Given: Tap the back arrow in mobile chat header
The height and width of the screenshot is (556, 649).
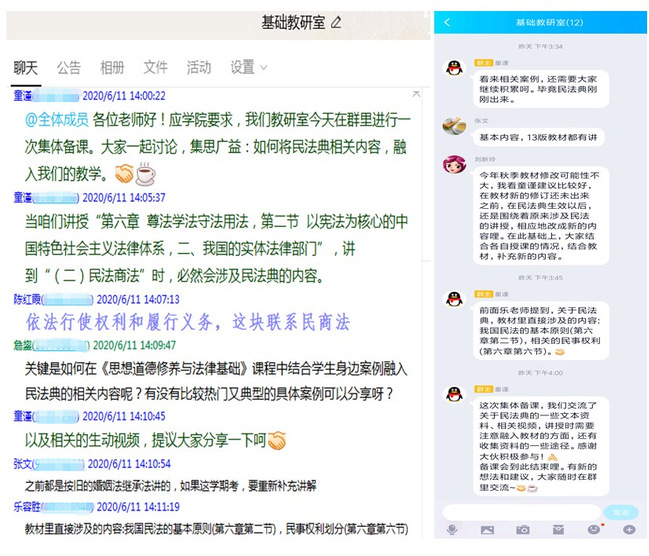Looking at the screenshot, I should click(447, 22).
